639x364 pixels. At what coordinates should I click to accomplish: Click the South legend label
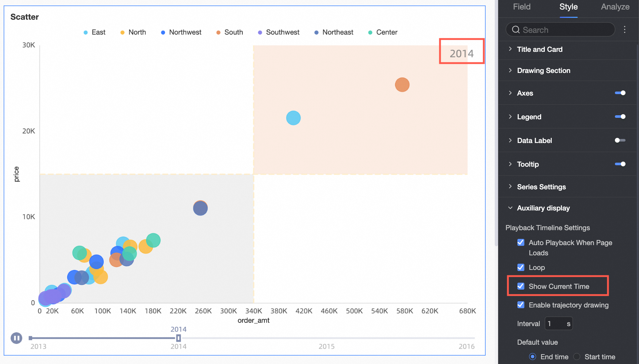pyautogui.click(x=234, y=32)
